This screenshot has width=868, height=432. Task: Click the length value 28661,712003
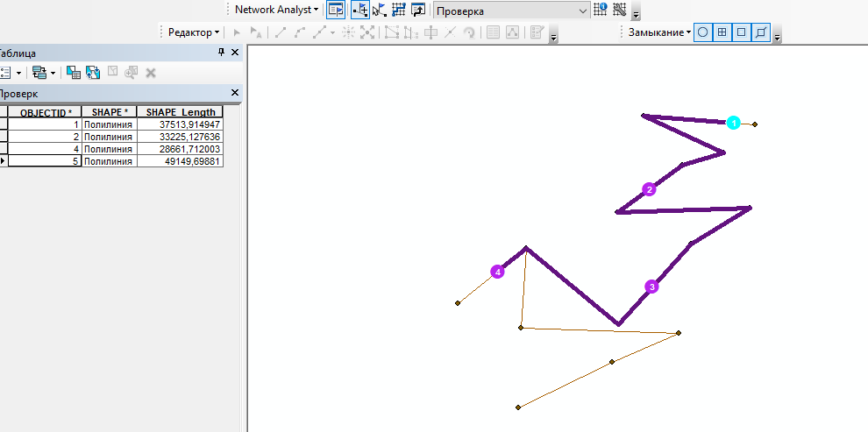point(189,149)
